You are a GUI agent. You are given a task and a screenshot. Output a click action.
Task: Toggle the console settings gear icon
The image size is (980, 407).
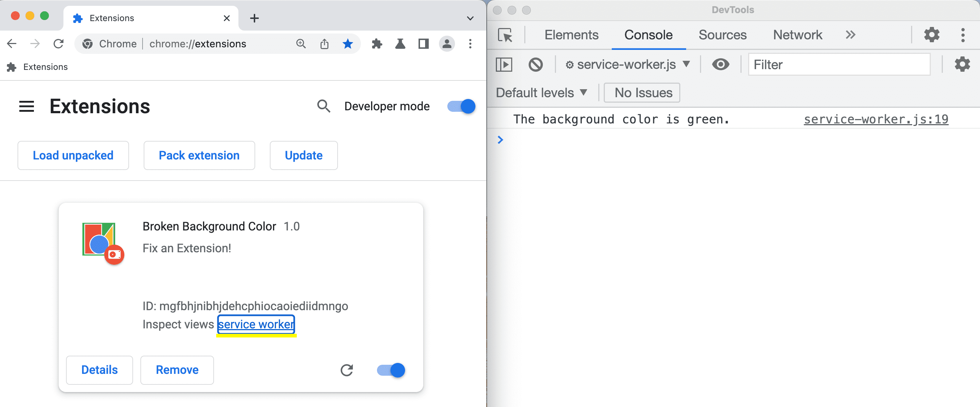pos(962,64)
